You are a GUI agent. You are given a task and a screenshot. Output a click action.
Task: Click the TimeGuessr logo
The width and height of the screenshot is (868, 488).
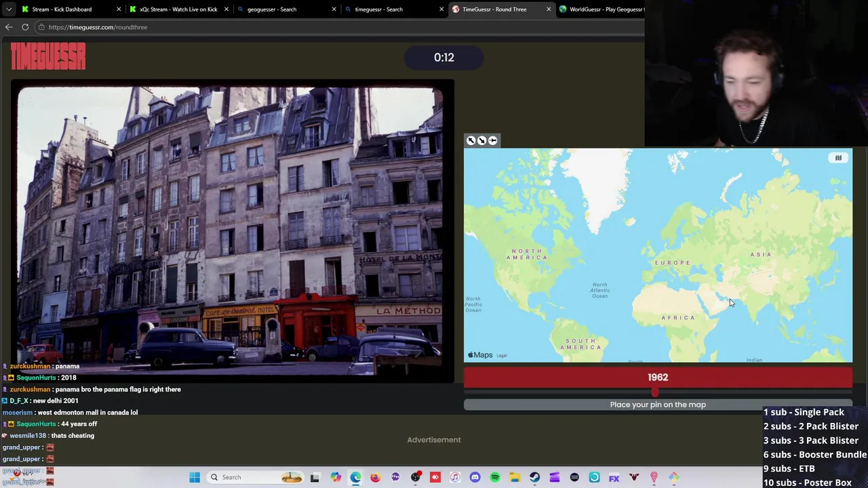[x=48, y=56]
